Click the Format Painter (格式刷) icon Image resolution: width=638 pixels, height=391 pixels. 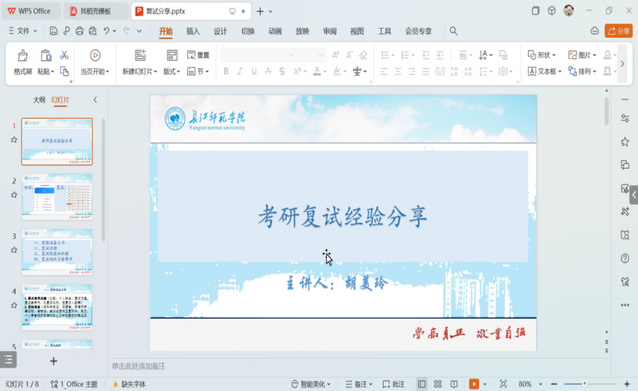point(23,56)
